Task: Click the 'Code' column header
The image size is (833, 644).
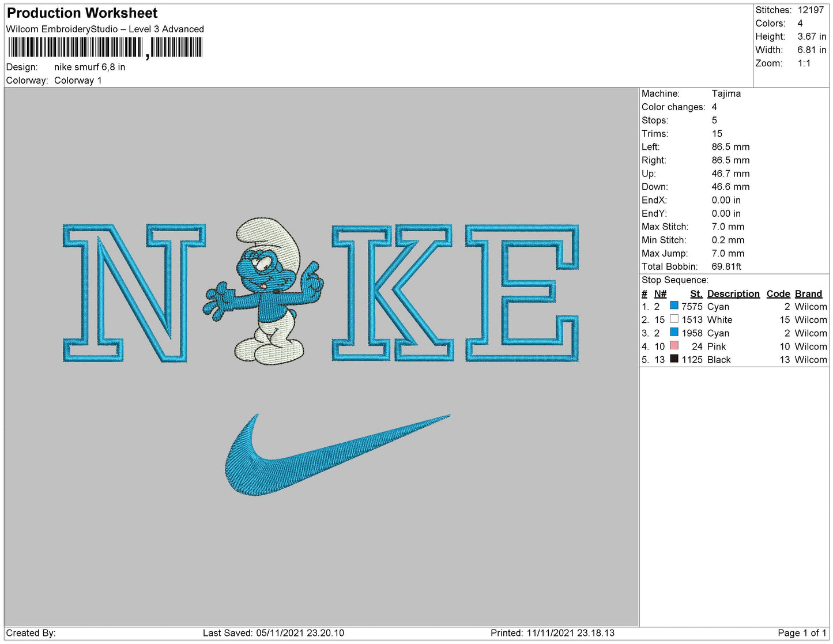Action: (778, 293)
